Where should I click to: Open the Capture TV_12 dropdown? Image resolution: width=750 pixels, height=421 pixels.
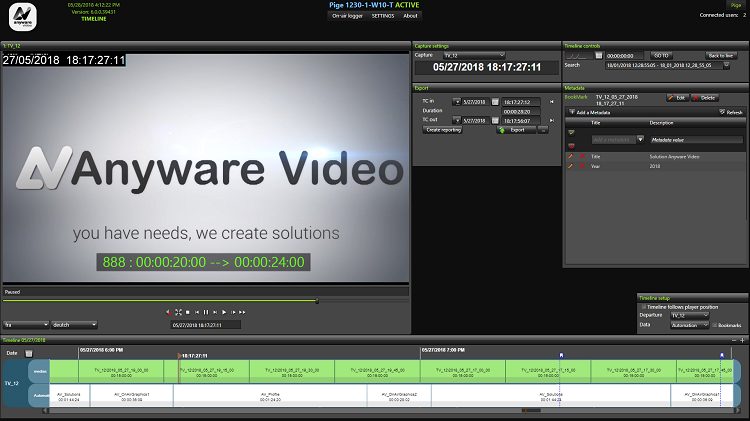pos(474,55)
